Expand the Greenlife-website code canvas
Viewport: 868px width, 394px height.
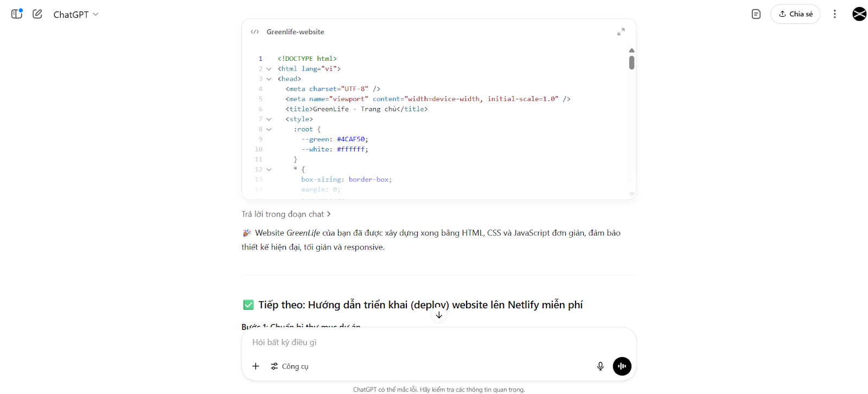621,32
